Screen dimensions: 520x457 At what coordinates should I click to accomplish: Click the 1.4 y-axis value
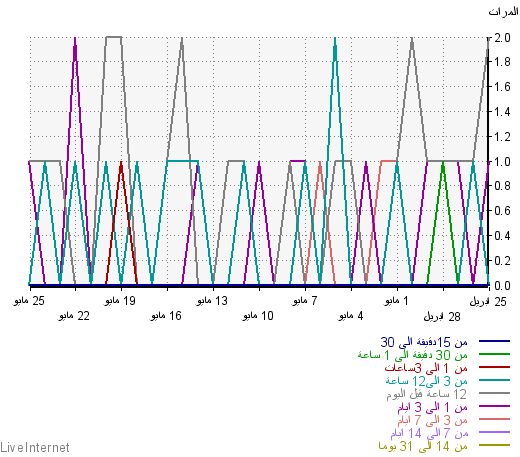502,112
